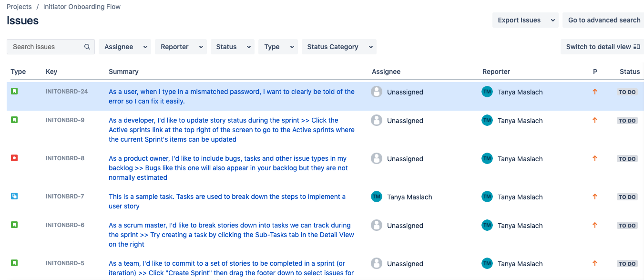The image size is (644, 280).
Task: Open the Initiator Onboarding Flow breadcrumb
Action: tap(82, 7)
